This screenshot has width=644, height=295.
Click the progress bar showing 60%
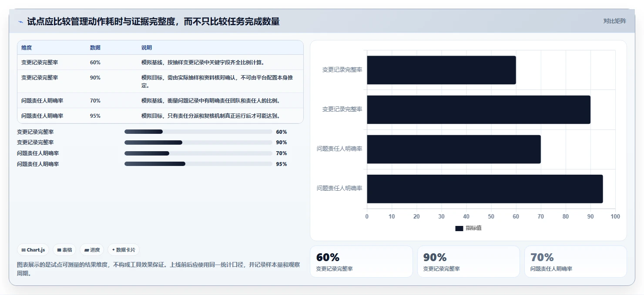point(198,132)
